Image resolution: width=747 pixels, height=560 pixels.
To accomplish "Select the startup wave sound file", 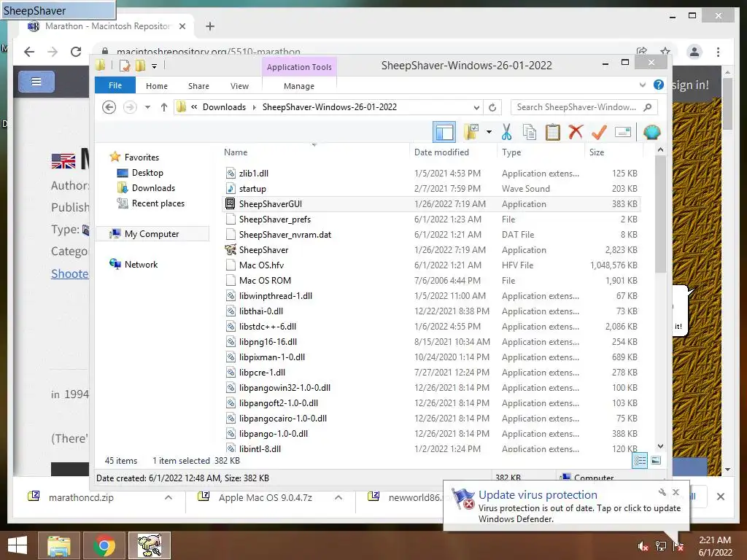I will click(432, 189).
